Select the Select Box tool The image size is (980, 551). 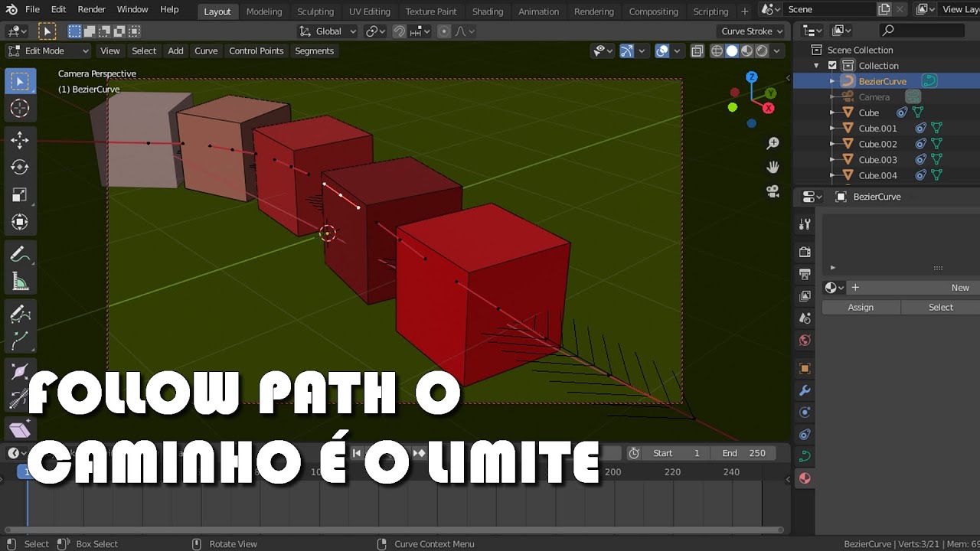(20, 81)
